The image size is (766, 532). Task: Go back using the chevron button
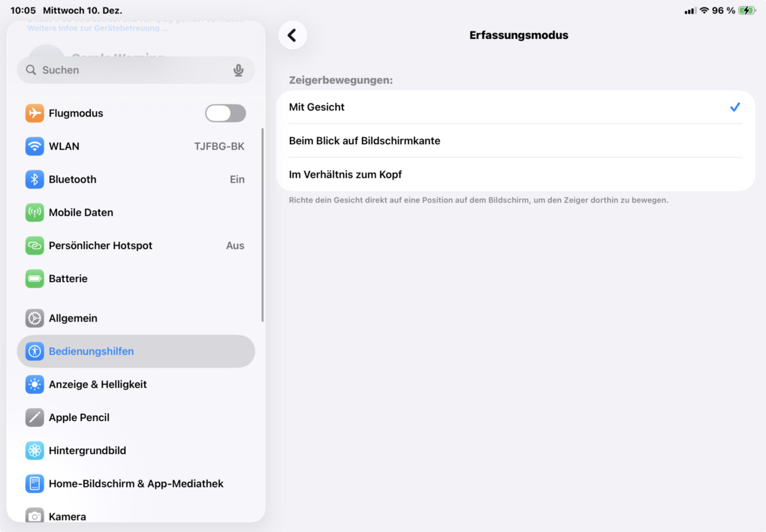pos(292,35)
